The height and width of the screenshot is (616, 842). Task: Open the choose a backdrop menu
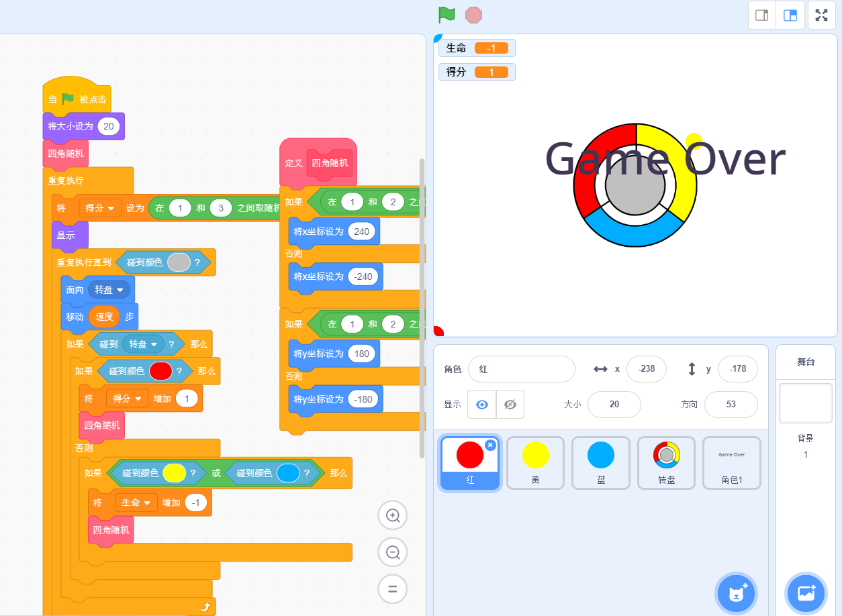(x=806, y=593)
